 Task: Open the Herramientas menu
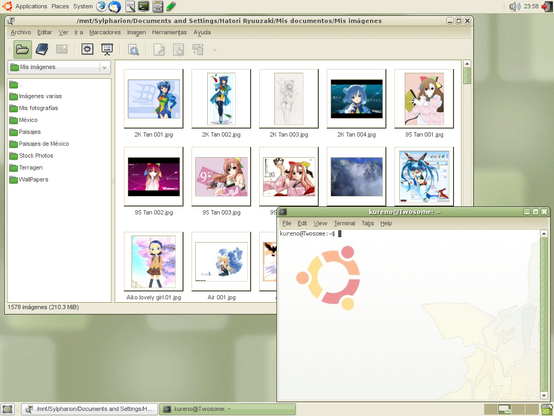169,33
